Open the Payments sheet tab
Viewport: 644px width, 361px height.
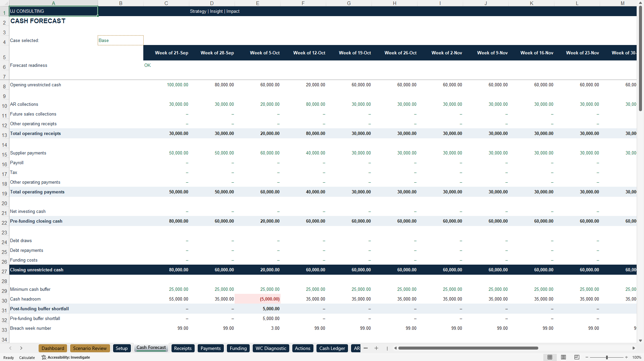pyautogui.click(x=210, y=348)
